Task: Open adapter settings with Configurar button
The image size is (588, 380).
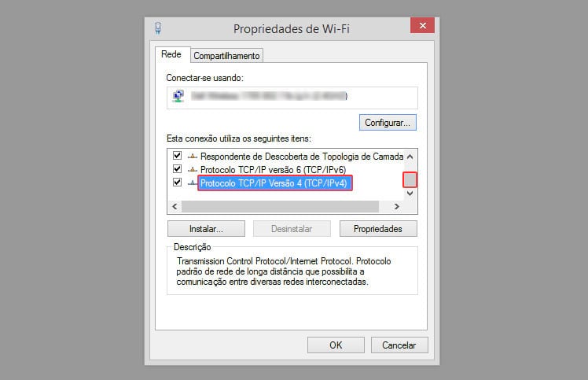Action: [x=388, y=123]
